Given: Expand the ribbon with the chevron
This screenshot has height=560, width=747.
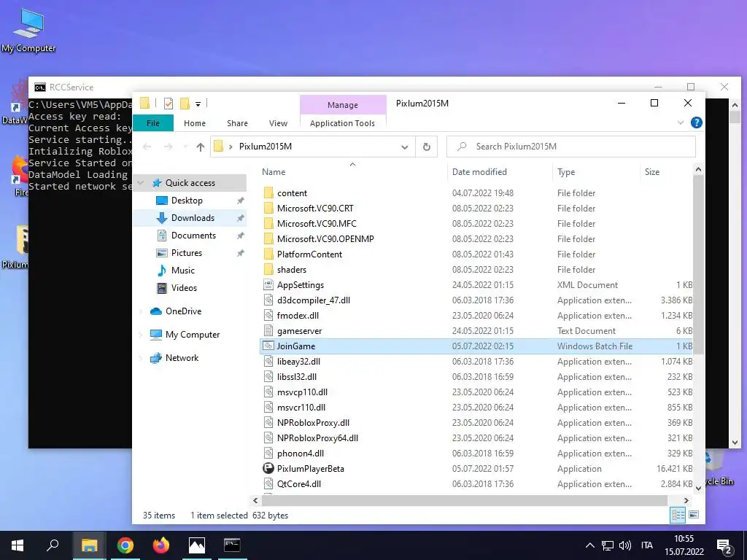Looking at the screenshot, I should click(681, 122).
